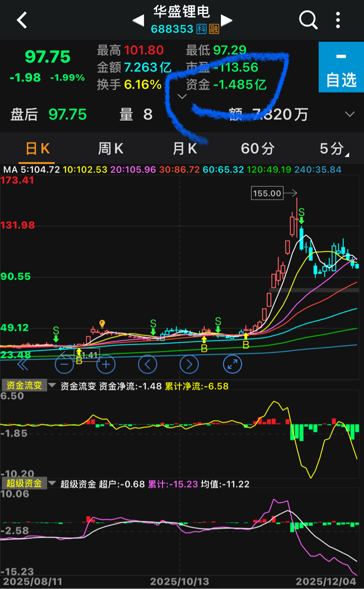
Task: Expand chart to fullscreen icon
Action: pyautogui.click(x=232, y=364)
